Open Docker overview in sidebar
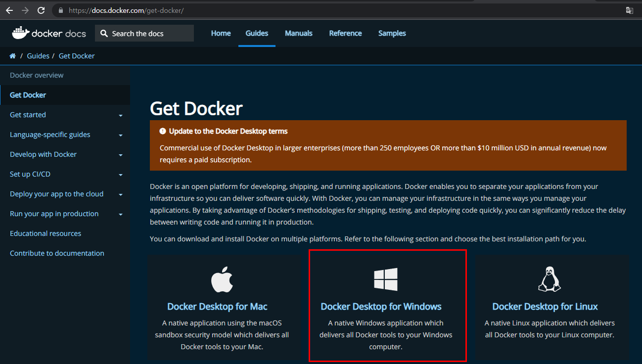This screenshot has height=364, width=642. [37, 75]
